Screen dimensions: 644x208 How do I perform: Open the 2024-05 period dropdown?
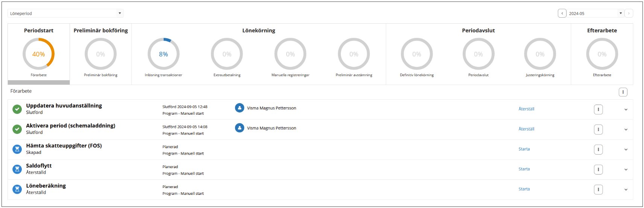pyautogui.click(x=595, y=14)
